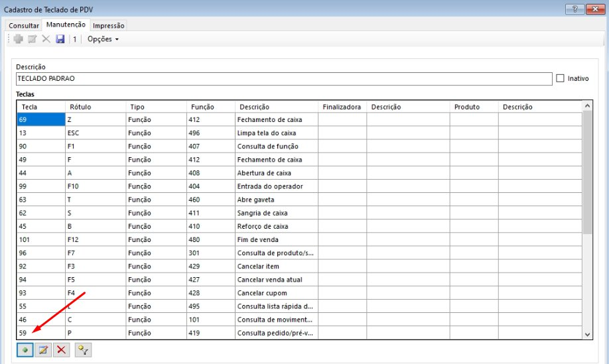
Task: Switch to the Consultar tab
Action: 24,25
